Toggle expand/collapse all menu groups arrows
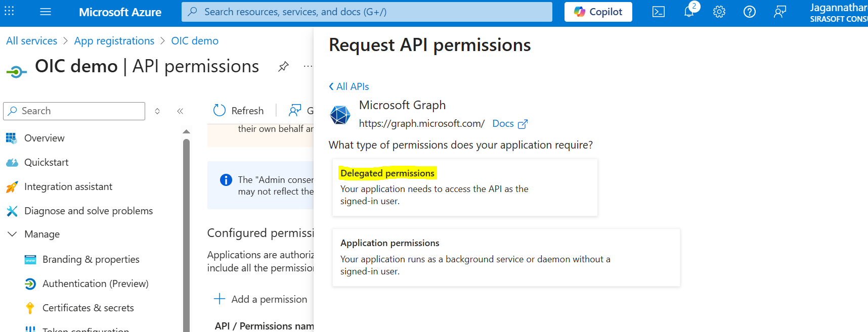 click(157, 111)
